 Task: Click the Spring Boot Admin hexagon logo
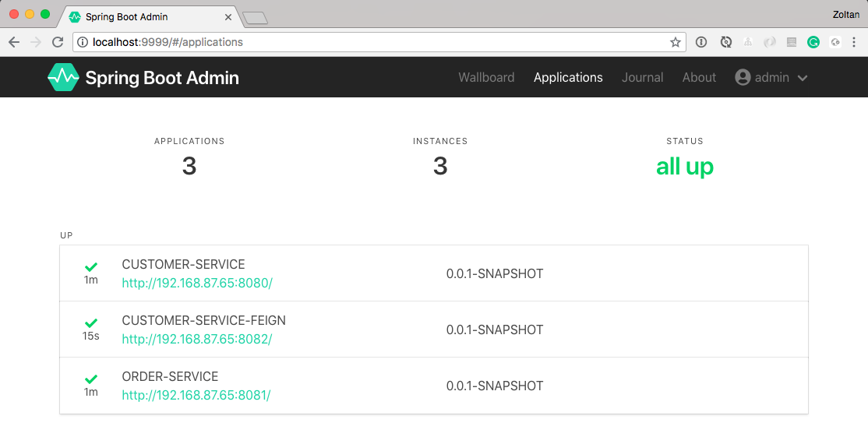(x=63, y=77)
